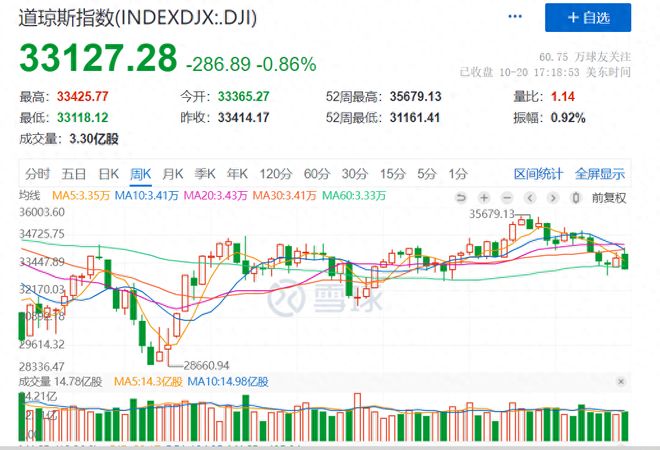
Task: Click the 28660.94 low marker on chart
Action: click(x=206, y=365)
